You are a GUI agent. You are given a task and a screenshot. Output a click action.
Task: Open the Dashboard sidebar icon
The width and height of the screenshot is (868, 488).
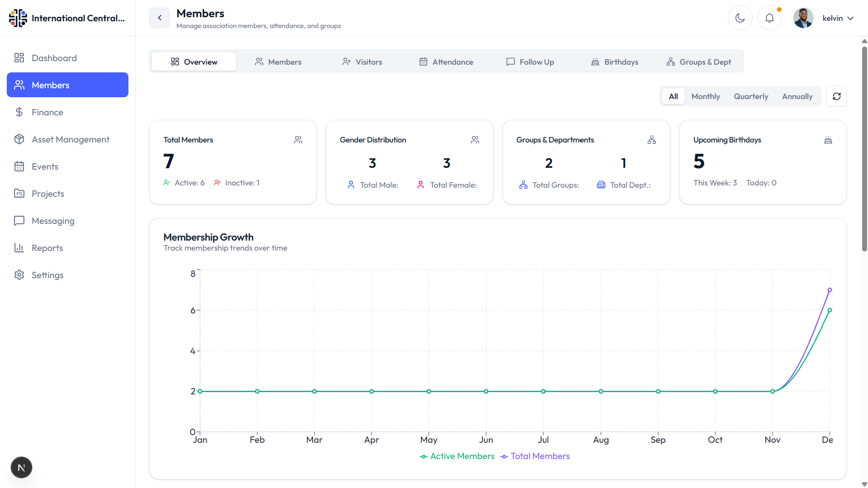tap(19, 58)
